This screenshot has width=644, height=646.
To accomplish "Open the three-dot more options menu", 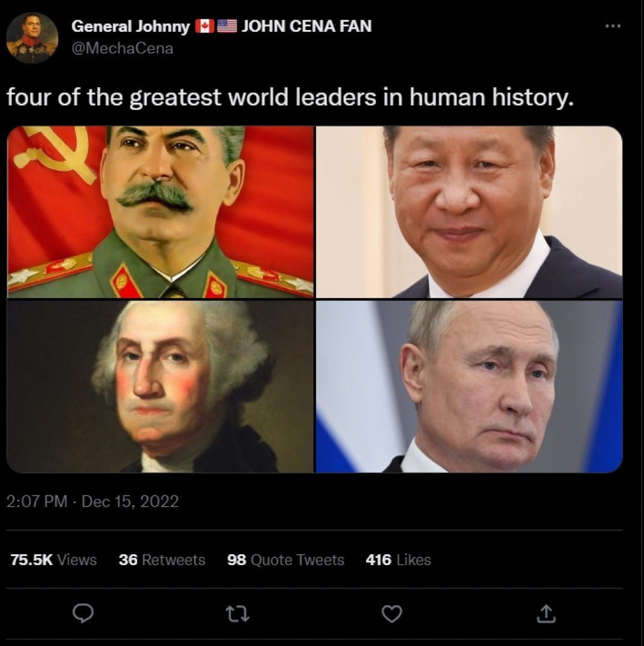I will (x=613, y=26).
